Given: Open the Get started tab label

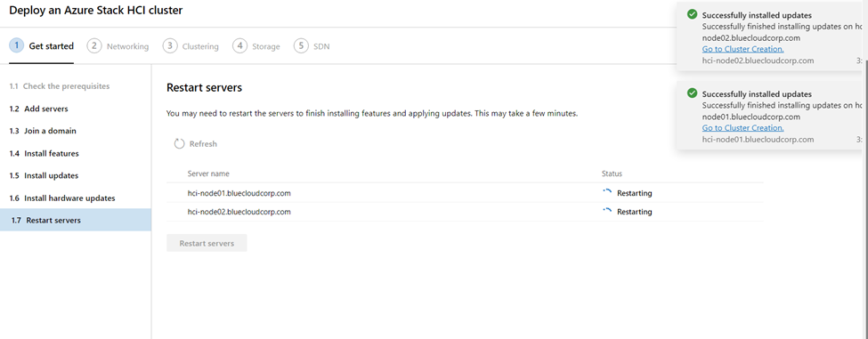Looking at the screenshot, I should point(51,46).
